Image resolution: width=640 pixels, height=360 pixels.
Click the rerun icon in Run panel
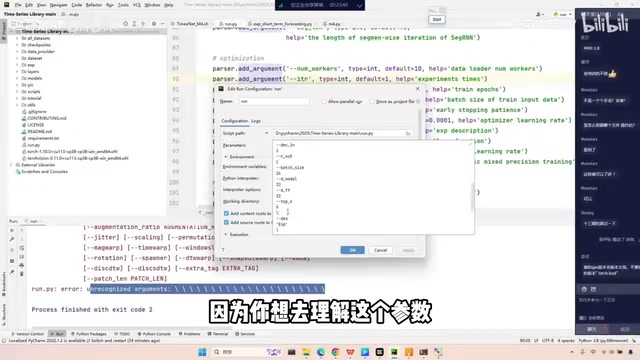pos(12,230)
